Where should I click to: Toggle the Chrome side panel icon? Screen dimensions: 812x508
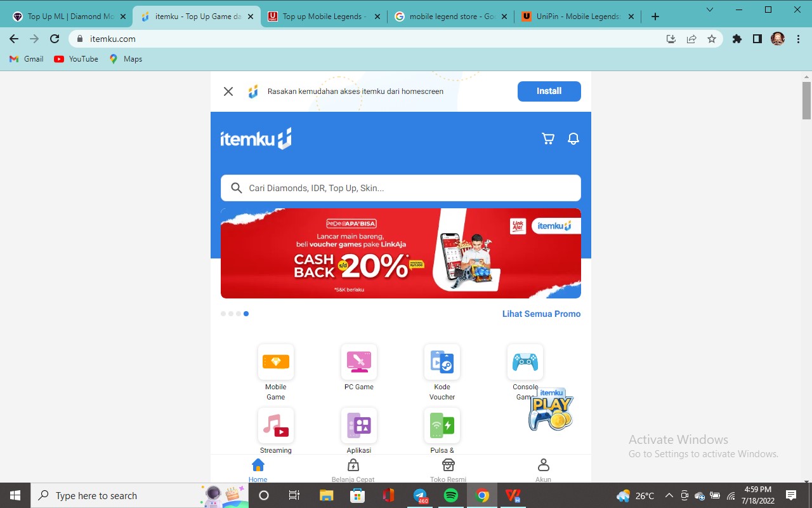(757, 39)
